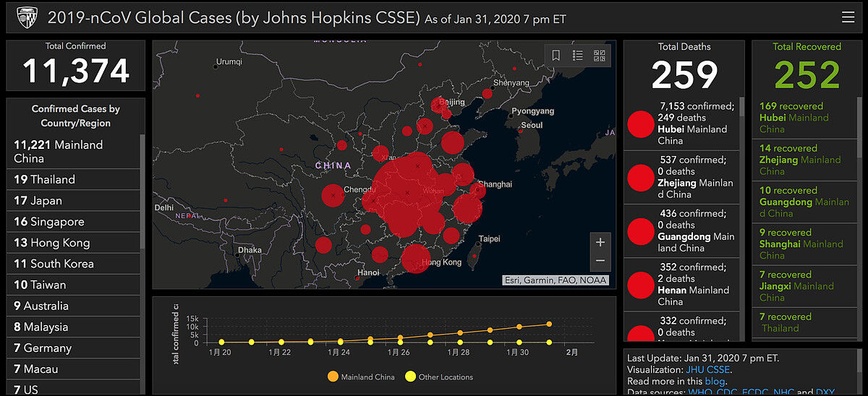Open the bookmarks tool on the map
The height and width of the screenshot is (396, 868).
(556, 56)
